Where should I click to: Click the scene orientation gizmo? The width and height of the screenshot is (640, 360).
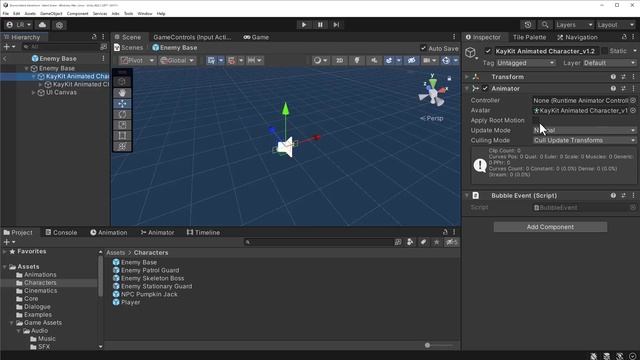pos(433,93)
